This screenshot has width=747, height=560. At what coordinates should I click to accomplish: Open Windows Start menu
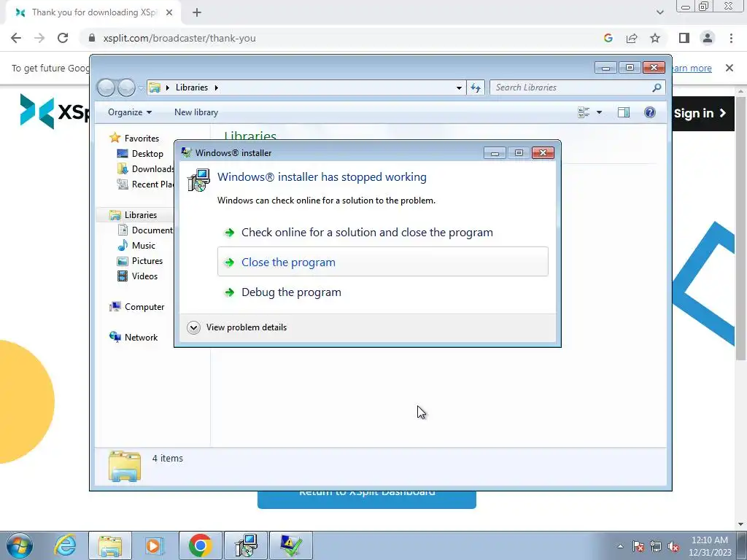click(x=19, y=545)
